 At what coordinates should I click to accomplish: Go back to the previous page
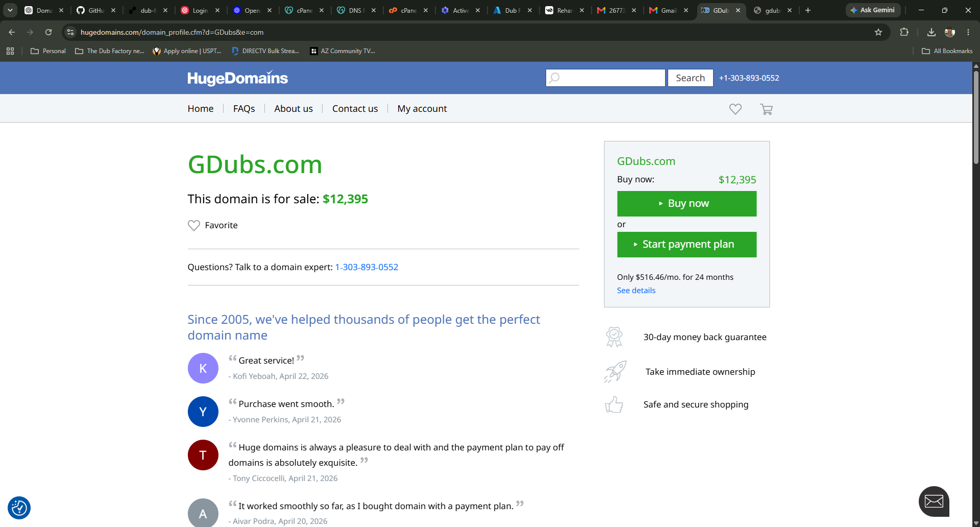point(12,32)
